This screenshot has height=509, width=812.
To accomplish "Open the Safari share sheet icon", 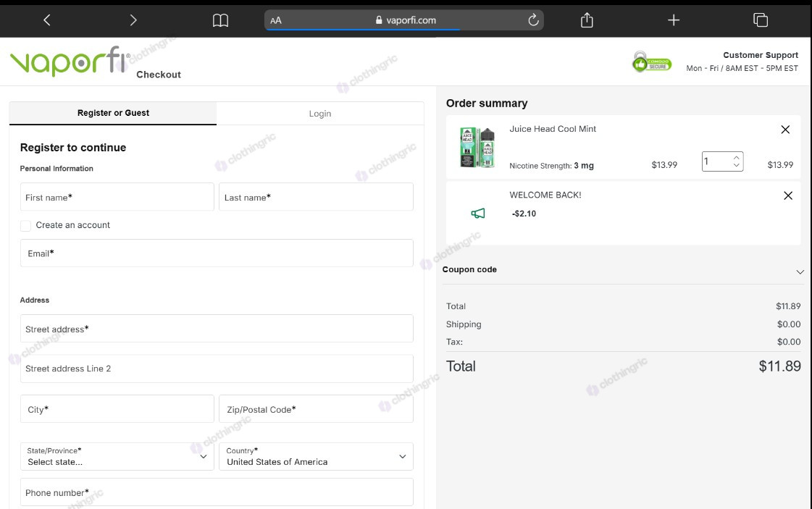I will [x=587, y=20].
